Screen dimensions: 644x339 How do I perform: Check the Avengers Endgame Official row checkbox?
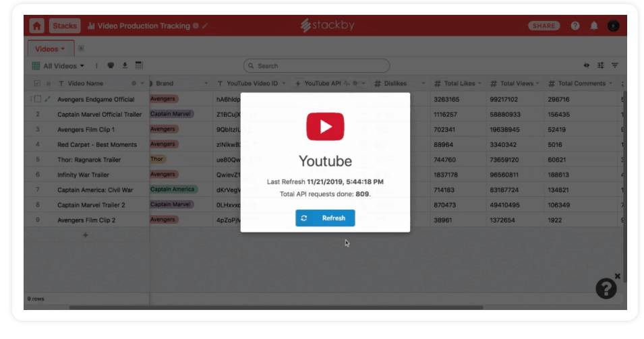tap(38, 99)
